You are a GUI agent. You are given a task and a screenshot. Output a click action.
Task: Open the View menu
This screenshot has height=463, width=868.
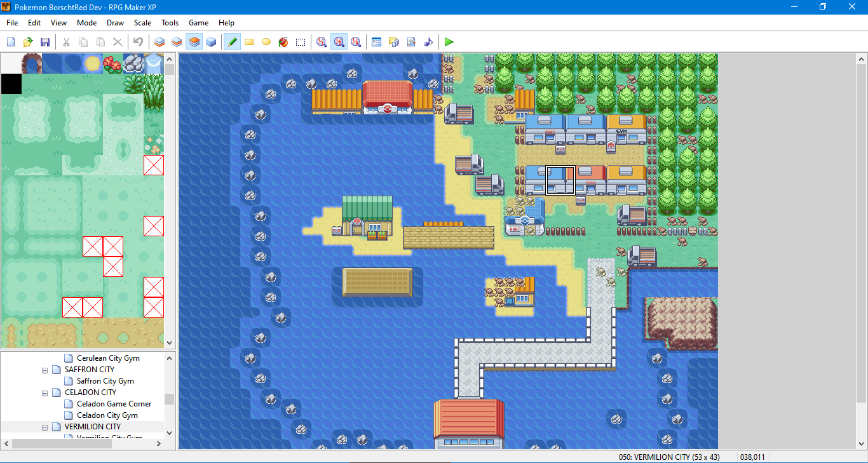click(x=59, y=22)
